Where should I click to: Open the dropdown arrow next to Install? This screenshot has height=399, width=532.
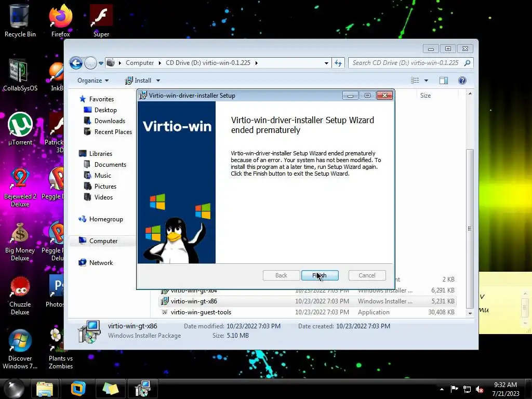click(158, 81)
